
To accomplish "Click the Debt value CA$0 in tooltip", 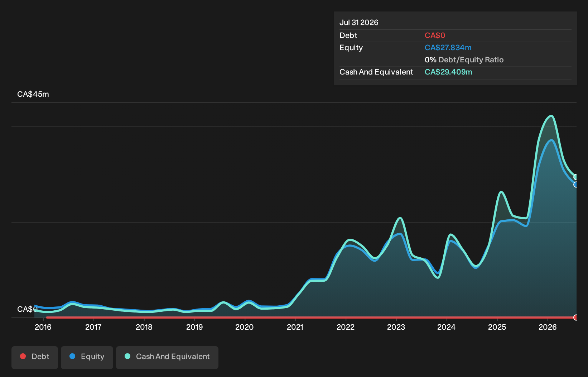I will 435,35.
